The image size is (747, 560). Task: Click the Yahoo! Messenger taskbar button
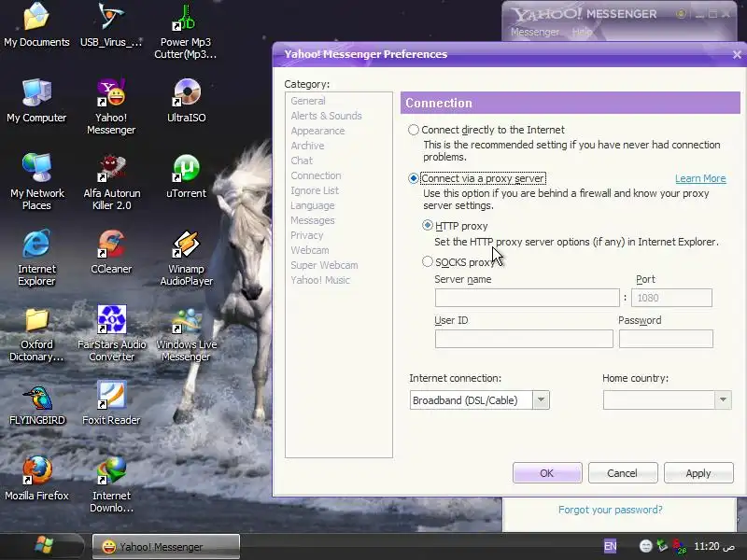165,546
